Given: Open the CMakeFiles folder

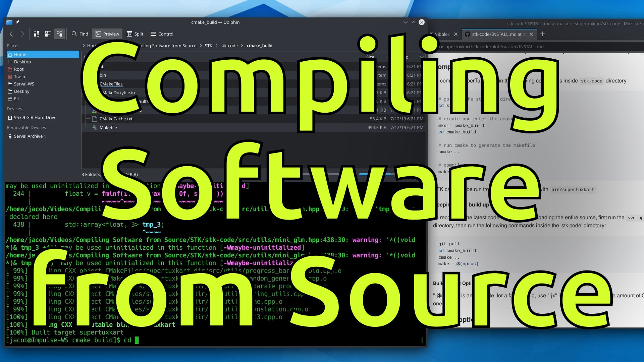Looking at the screenshot, I should (x=111, y=83).
